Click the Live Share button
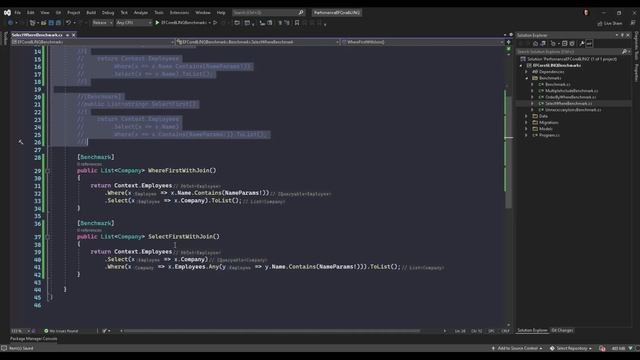The height and width of the screenshot is (360, 640). [x=610, y=23]
